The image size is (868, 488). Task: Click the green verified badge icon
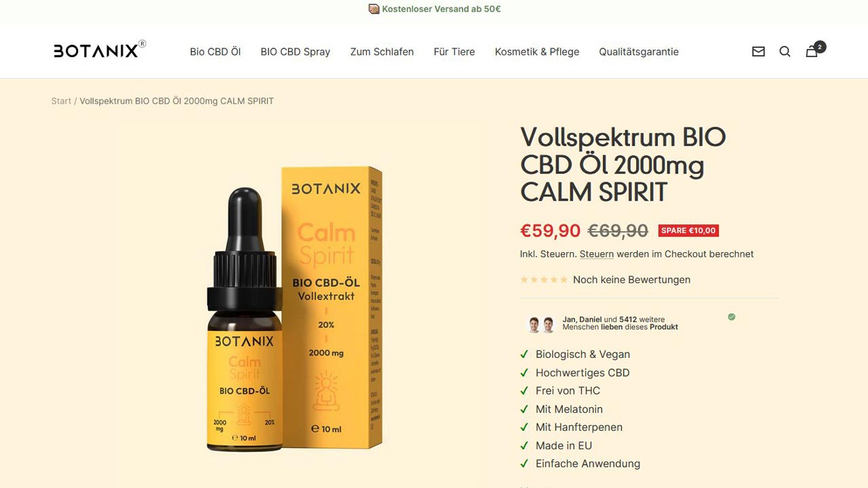(732, 317)
